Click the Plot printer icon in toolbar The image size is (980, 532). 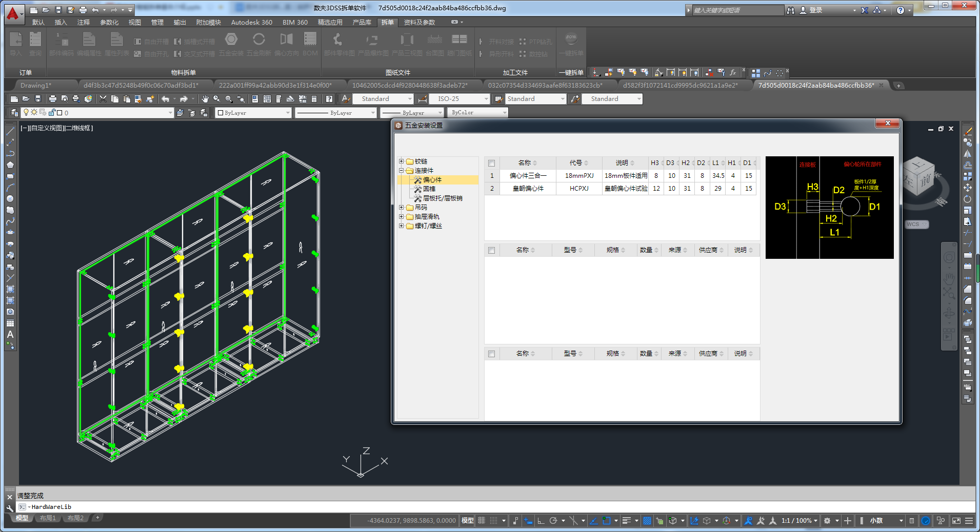tap(52, 99)
